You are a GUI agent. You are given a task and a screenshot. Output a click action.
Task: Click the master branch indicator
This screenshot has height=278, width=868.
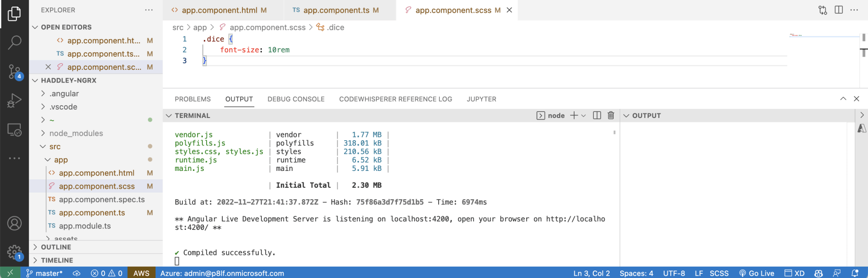pyautogui.click(x=44, y=273)
